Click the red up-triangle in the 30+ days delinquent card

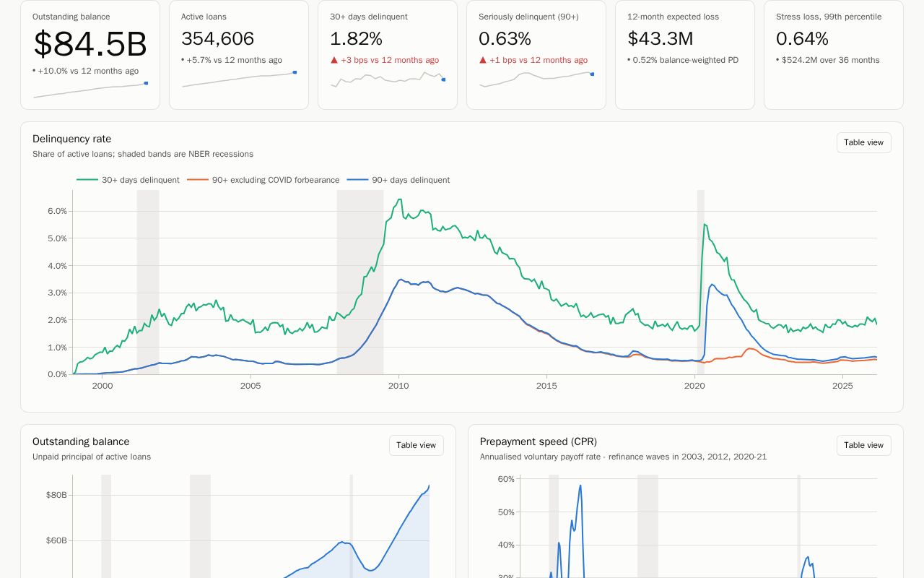click(x=334, y=61)
